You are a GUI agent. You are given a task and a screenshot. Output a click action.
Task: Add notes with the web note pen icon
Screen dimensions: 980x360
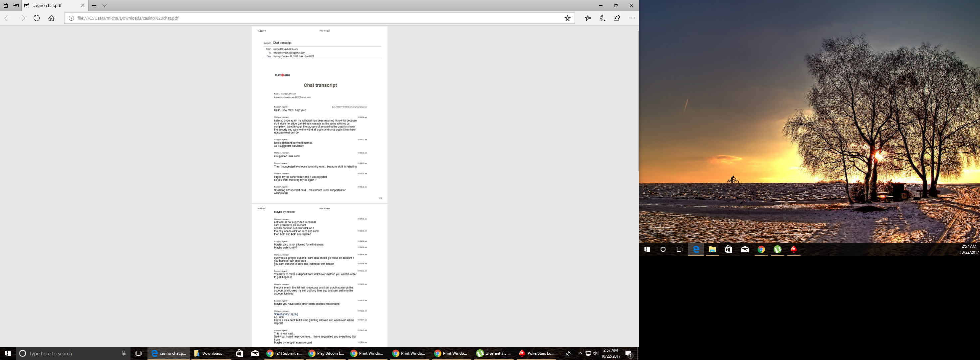(x=602, y=18)
